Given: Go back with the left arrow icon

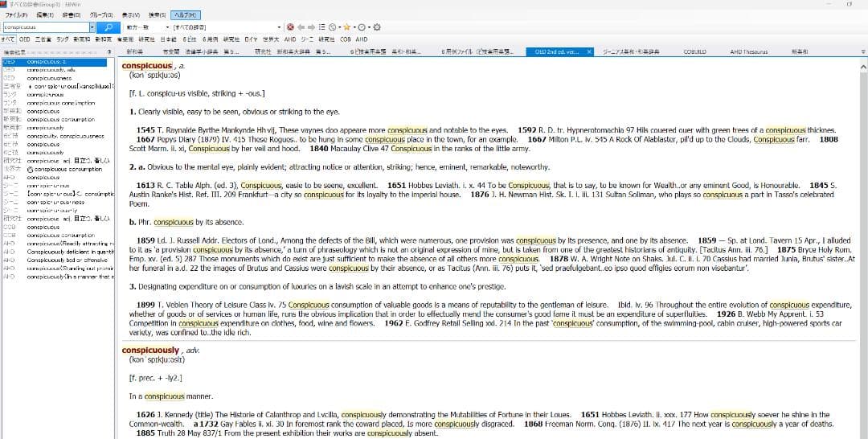Looking at the screenshot, I should pos(301,27).
